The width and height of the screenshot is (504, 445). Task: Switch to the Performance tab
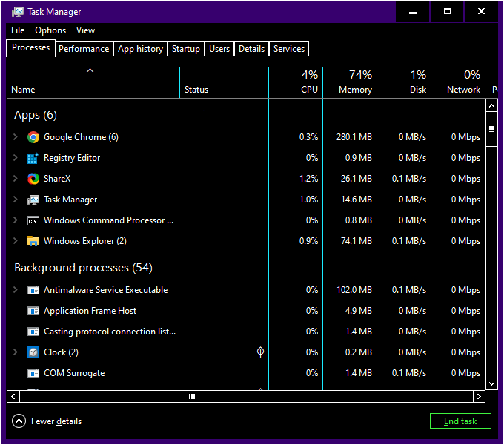[84, 49]
